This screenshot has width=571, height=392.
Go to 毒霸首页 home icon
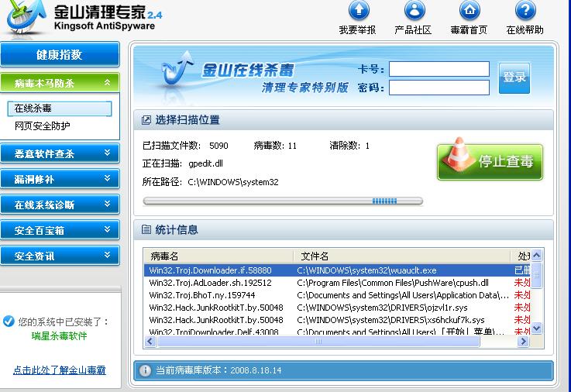470,10
